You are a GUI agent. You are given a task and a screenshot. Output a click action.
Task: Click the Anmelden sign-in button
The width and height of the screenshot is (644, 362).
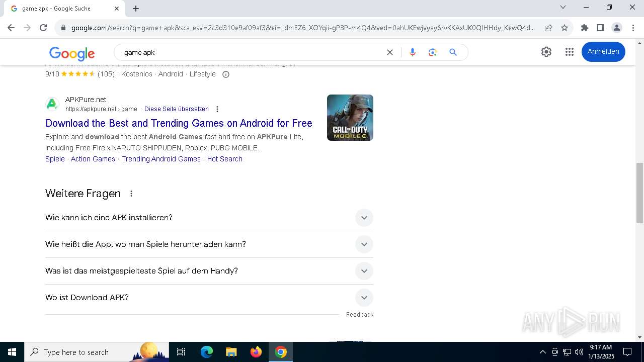coord(603,52)
